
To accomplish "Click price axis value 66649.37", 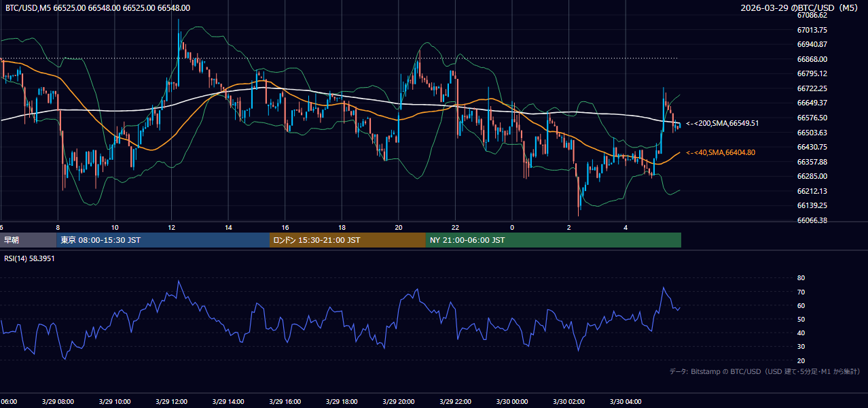I will (812, 103).
